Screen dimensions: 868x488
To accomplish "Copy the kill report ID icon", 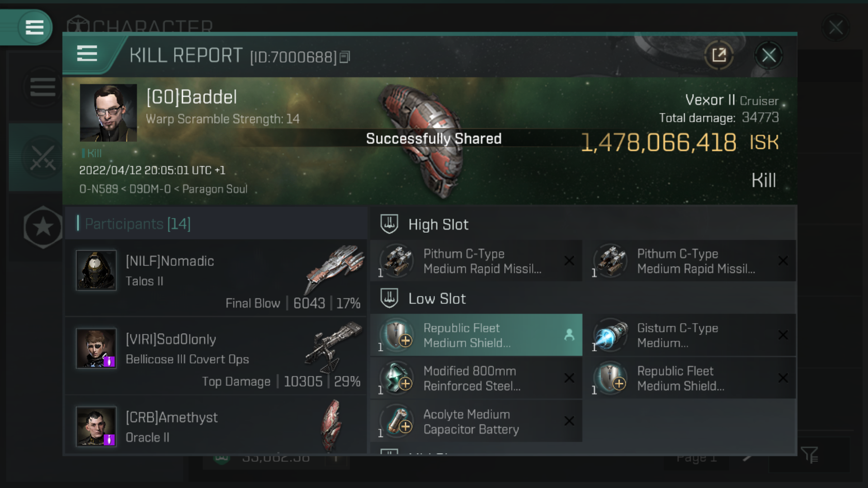I will pos(344,57).
